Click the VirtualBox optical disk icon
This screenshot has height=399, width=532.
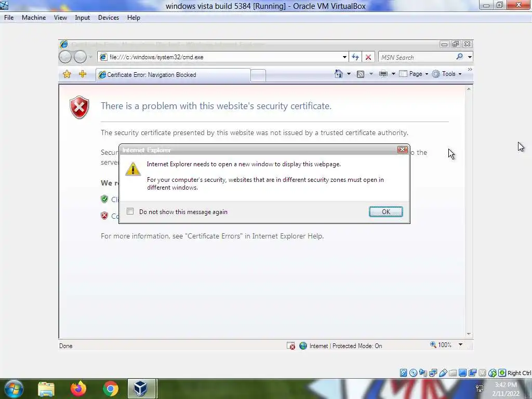coord(413,373)
